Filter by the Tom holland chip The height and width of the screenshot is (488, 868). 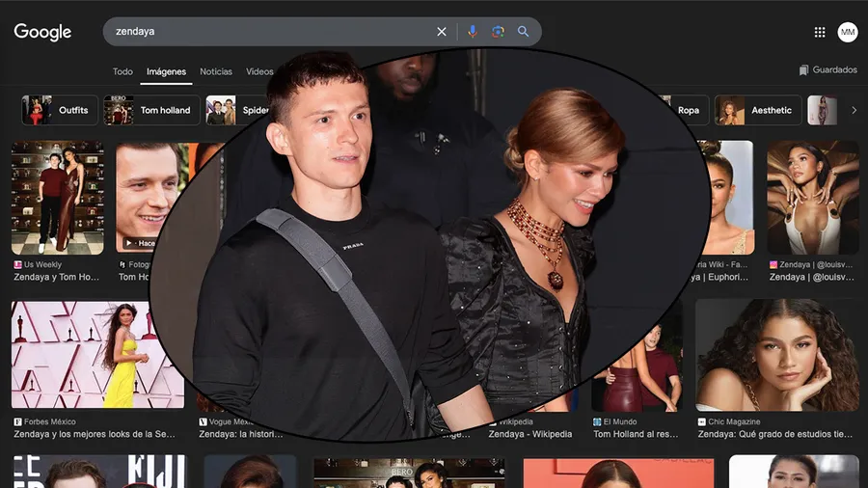151,110
